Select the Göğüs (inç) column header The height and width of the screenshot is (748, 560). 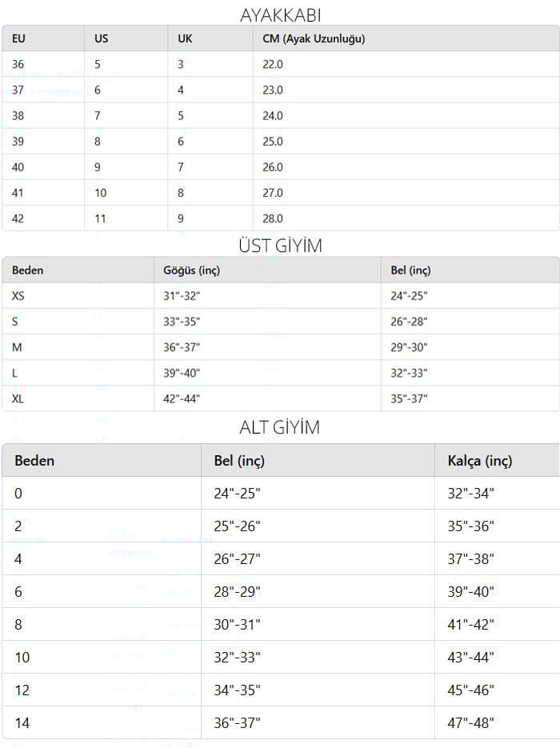point(191,270)
